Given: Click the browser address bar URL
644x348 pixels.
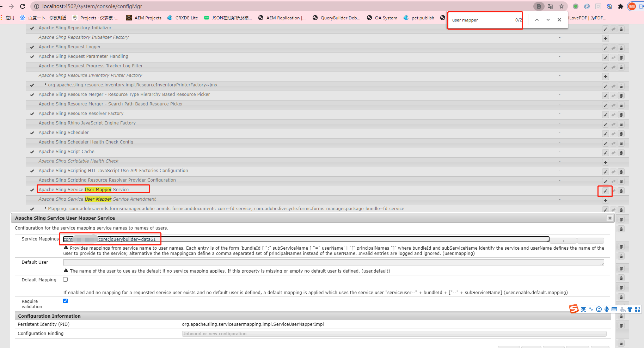Looking at the screenshot, I should (92, 6).
